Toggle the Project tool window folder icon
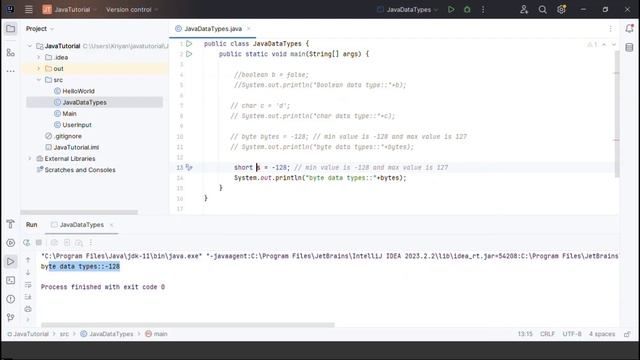 (11, 29)
